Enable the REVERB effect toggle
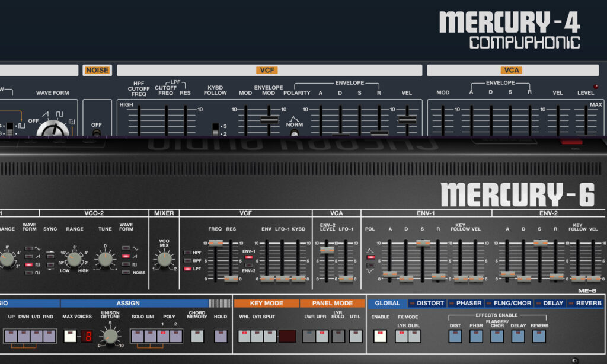Viewport: 607px width, 364px height. pos(539,337)
